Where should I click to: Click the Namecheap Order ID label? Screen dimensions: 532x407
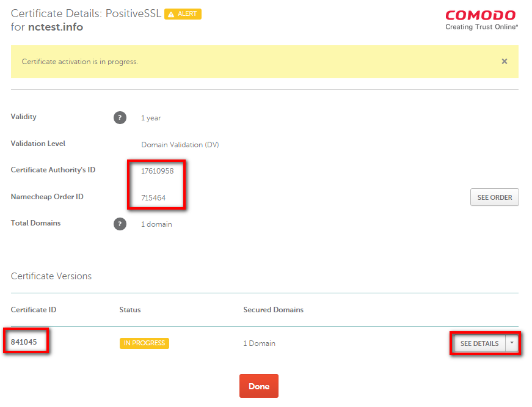47,197
